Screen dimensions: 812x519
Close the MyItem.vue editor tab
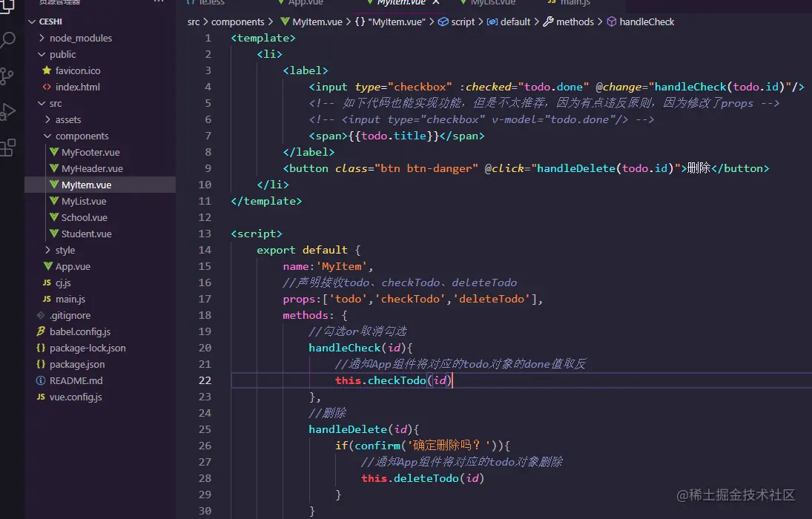436,2
